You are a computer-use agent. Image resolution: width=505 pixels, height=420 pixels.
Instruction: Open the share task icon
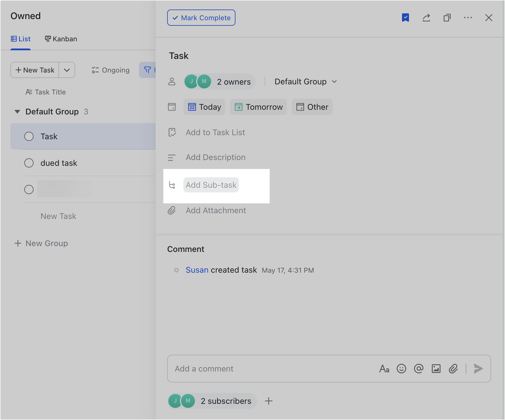click(x=426, y=17)
